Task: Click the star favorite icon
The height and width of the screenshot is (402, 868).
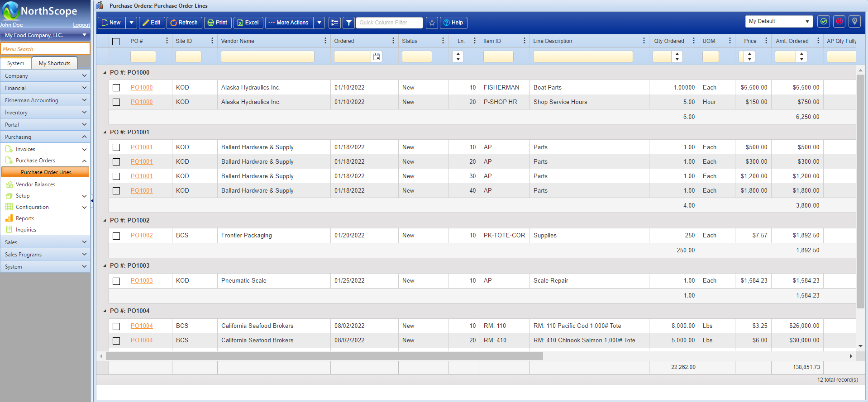Action: [432, 23]
